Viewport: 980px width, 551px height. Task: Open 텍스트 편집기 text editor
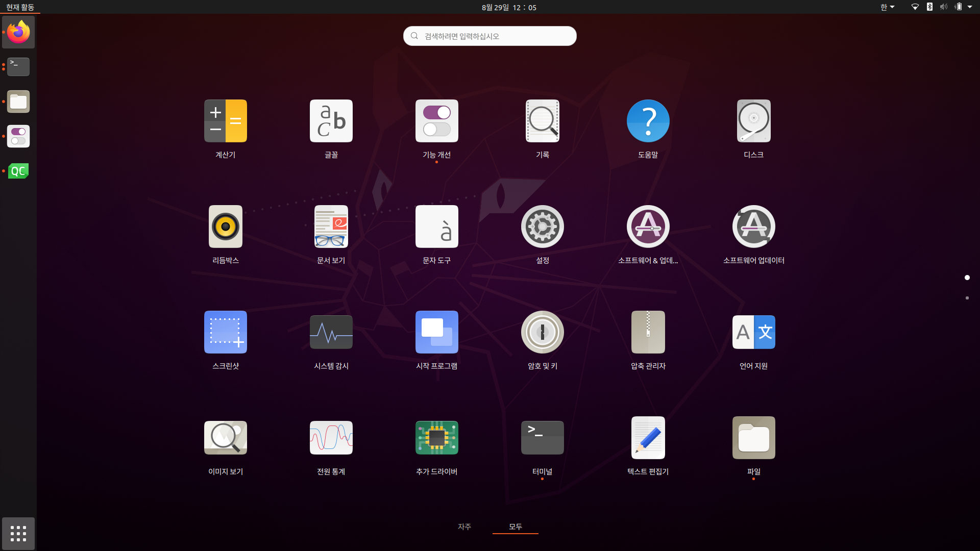coord(648,438)
